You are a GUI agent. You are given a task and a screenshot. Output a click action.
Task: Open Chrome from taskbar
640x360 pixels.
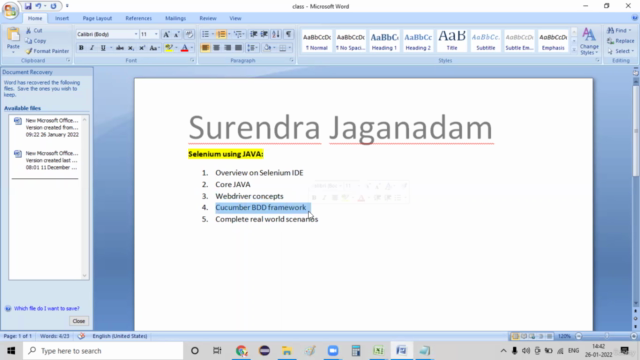241,351
